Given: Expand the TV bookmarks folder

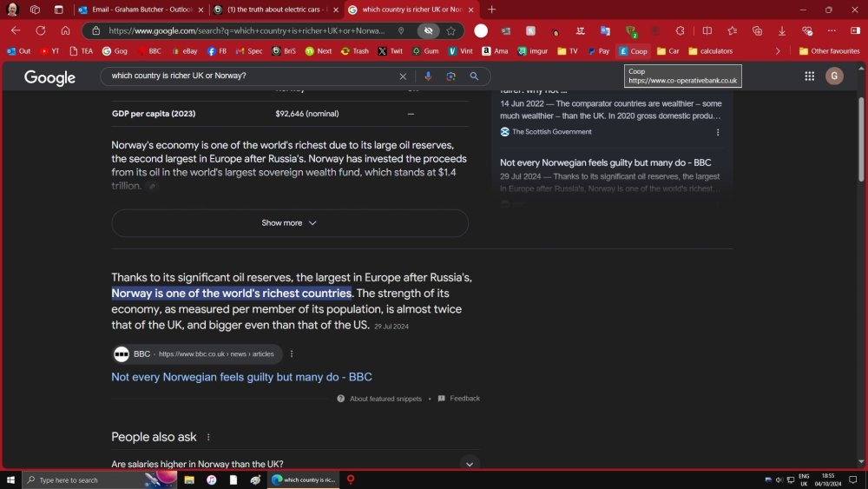Looking at the screenshot, I should 568,51.
